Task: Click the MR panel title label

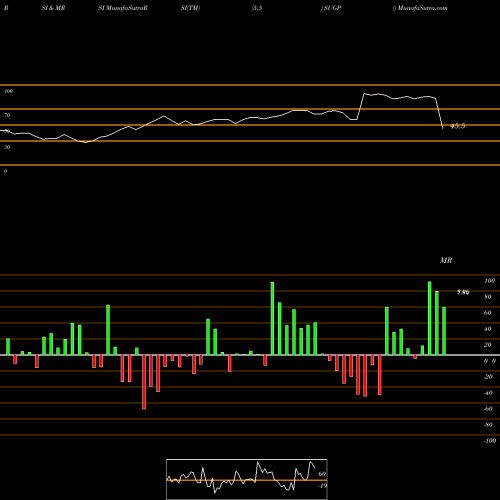Action: pos(446,260)
